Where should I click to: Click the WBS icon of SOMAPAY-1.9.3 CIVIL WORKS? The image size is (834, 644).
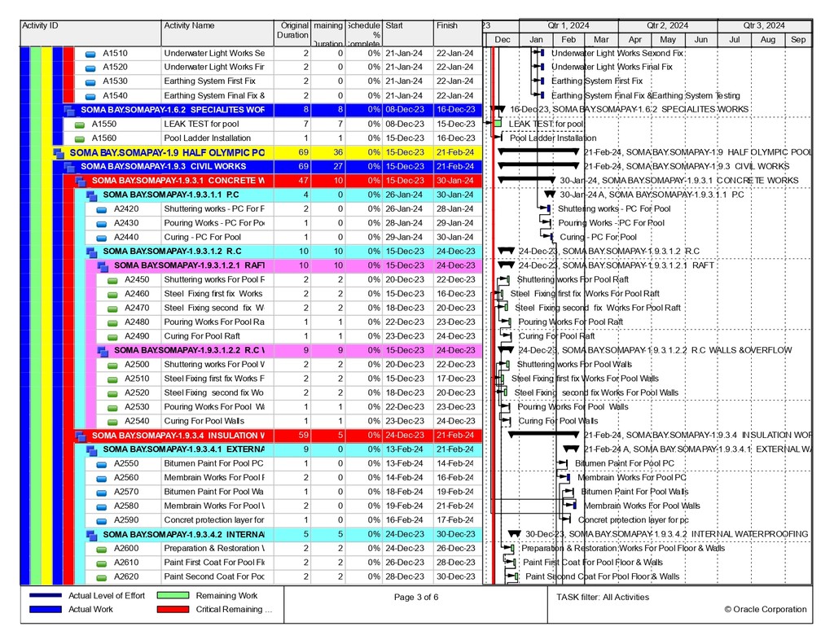pos(69,168)
